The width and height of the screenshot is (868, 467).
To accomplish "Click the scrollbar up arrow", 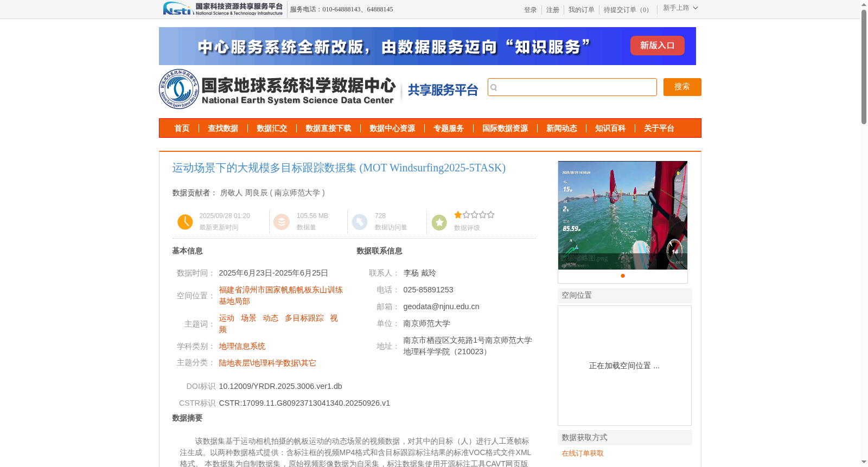I will 864,4.
